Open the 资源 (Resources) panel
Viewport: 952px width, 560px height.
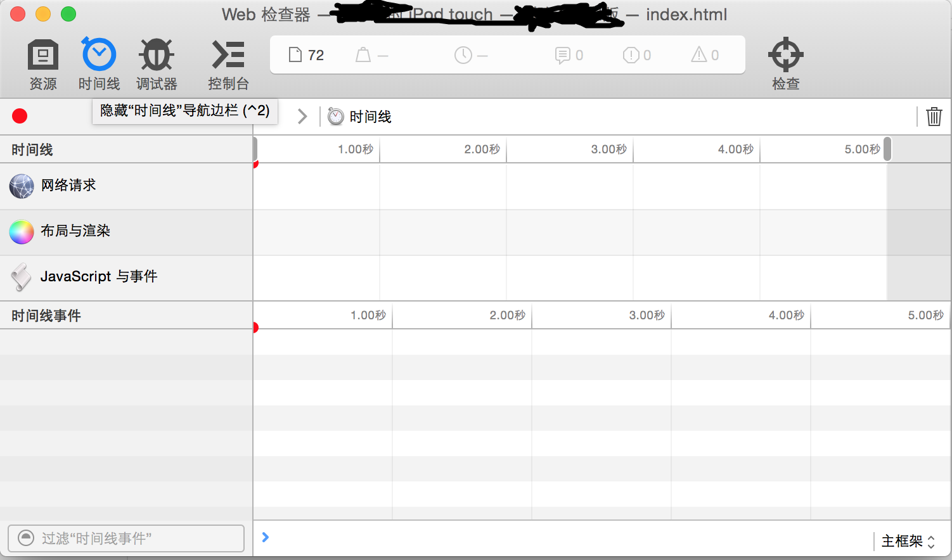point(43,65)
